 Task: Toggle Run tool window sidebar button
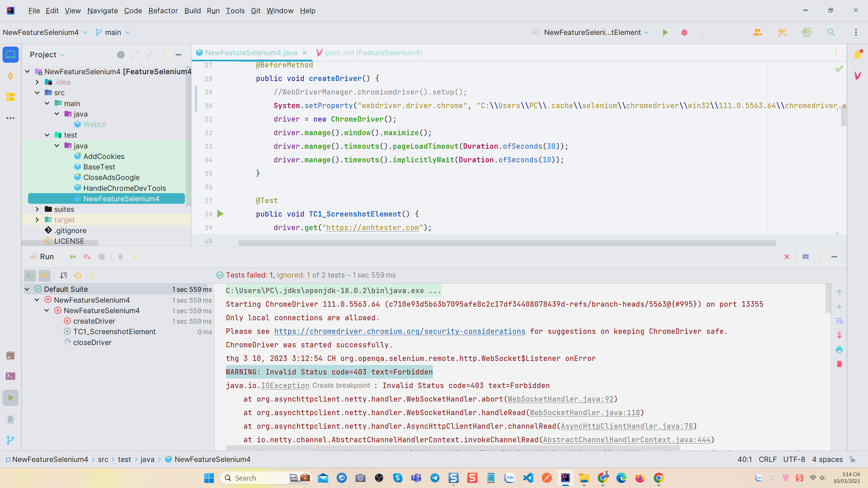coord(11,398)
